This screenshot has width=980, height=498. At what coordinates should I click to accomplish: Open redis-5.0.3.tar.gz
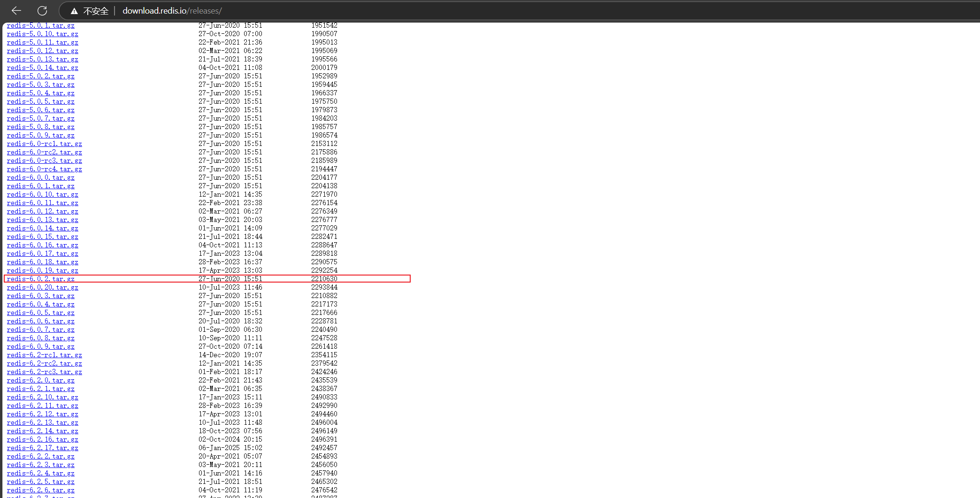point(41,84)
